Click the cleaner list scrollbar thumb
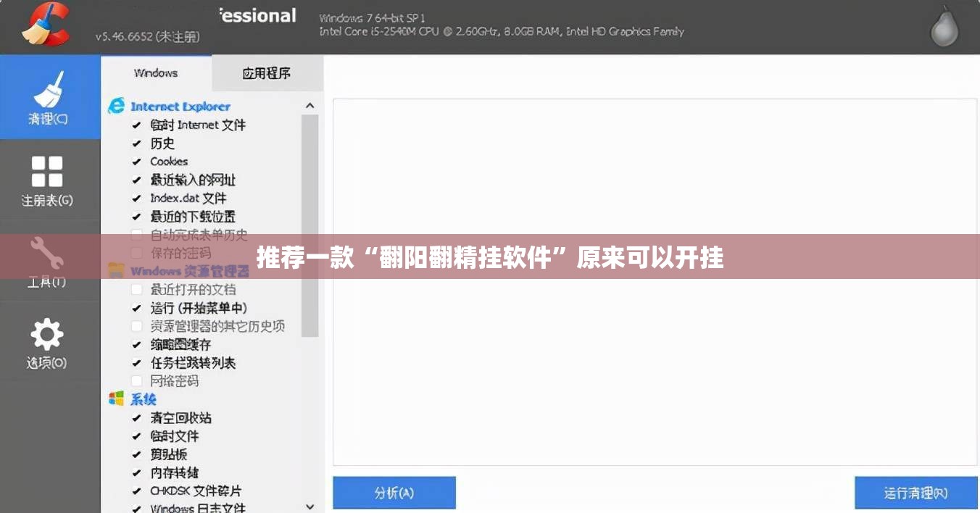Image resolution: width=980 pixels, height=513 pixels. [310, 225]
